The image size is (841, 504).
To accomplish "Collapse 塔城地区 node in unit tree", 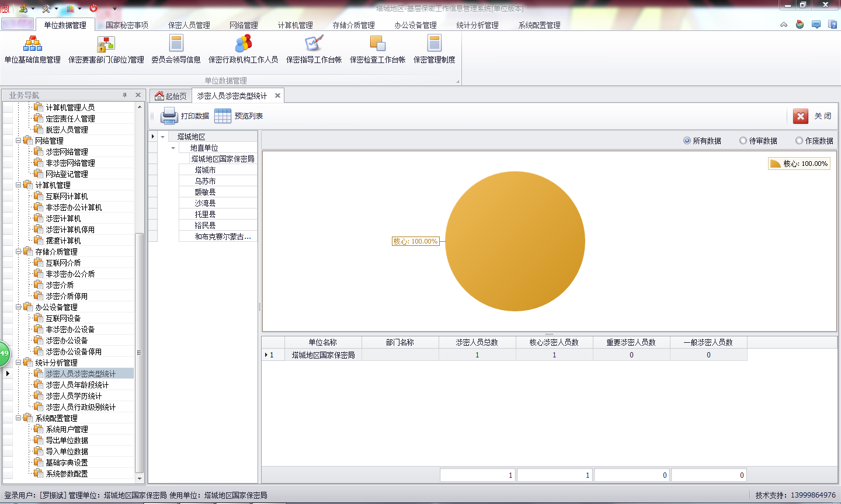I will point(163,137).
